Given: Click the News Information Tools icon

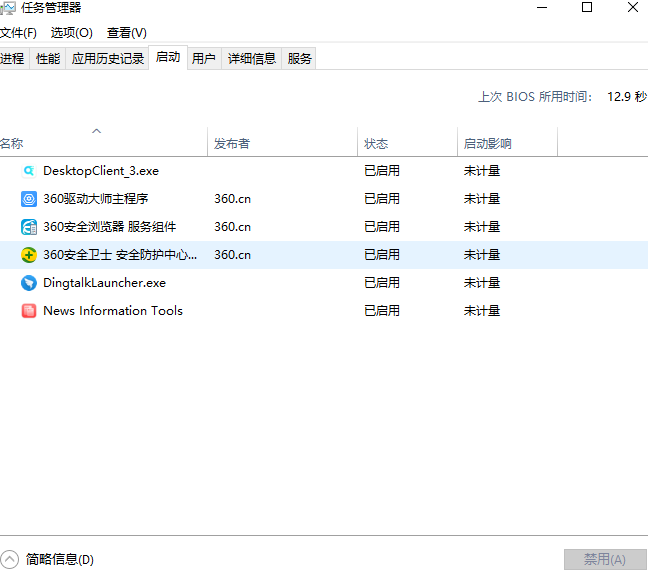Looking at the screenshot, I should [29, 311].
